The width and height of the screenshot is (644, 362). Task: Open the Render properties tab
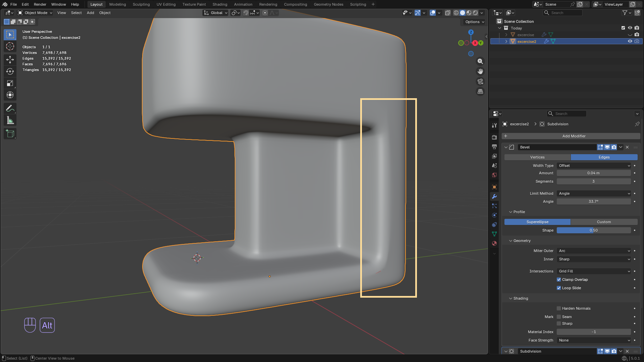[494, 137]
